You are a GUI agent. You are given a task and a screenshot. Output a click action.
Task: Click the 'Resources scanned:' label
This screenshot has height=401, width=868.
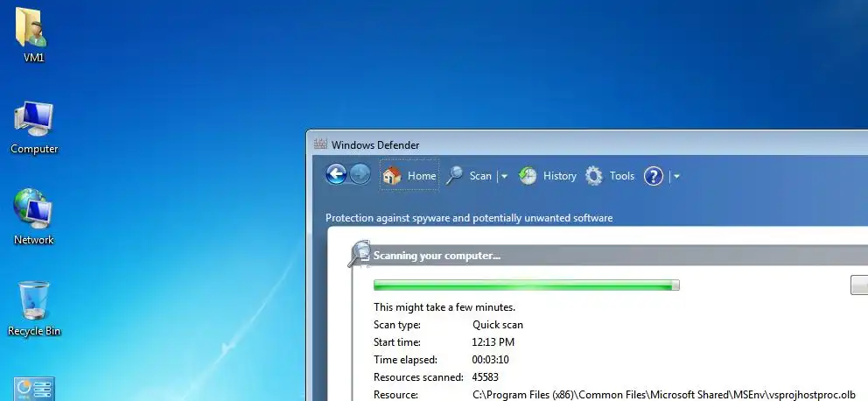418,377
